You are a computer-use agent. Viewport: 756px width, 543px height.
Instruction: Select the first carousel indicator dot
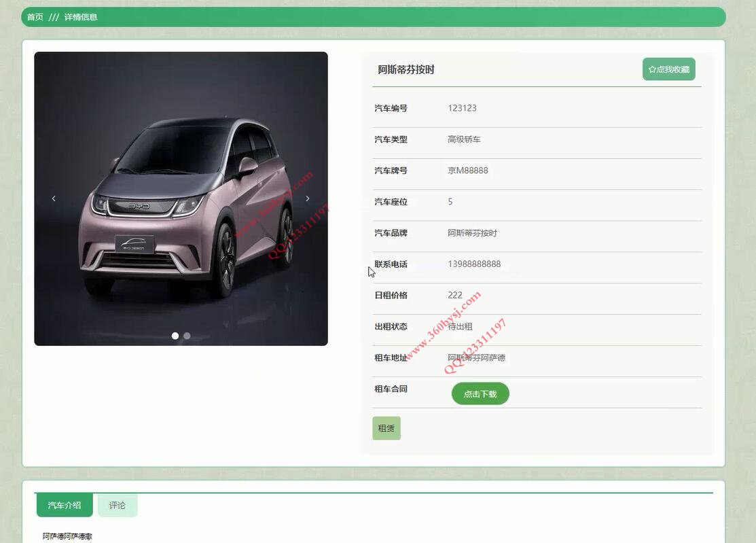coord(175,336)
